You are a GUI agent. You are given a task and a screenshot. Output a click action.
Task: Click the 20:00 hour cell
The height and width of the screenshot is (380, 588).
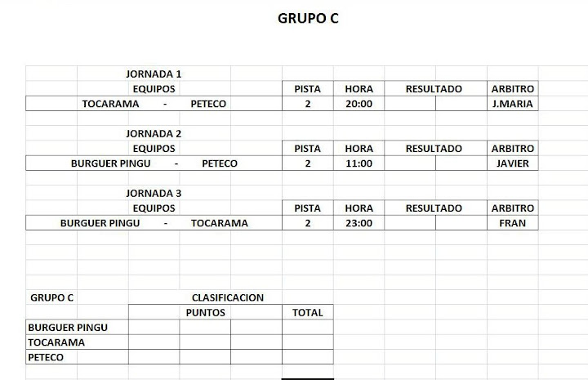coord(359,104)
